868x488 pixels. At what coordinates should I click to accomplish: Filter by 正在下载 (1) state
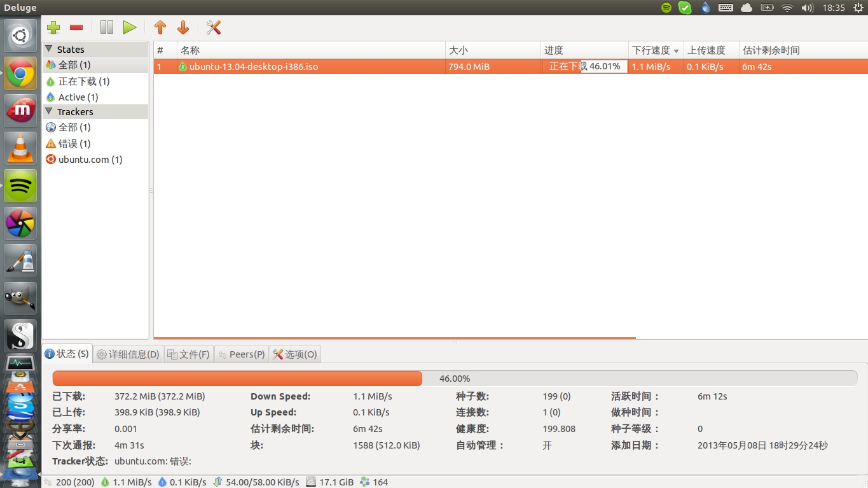coord(95,81)
